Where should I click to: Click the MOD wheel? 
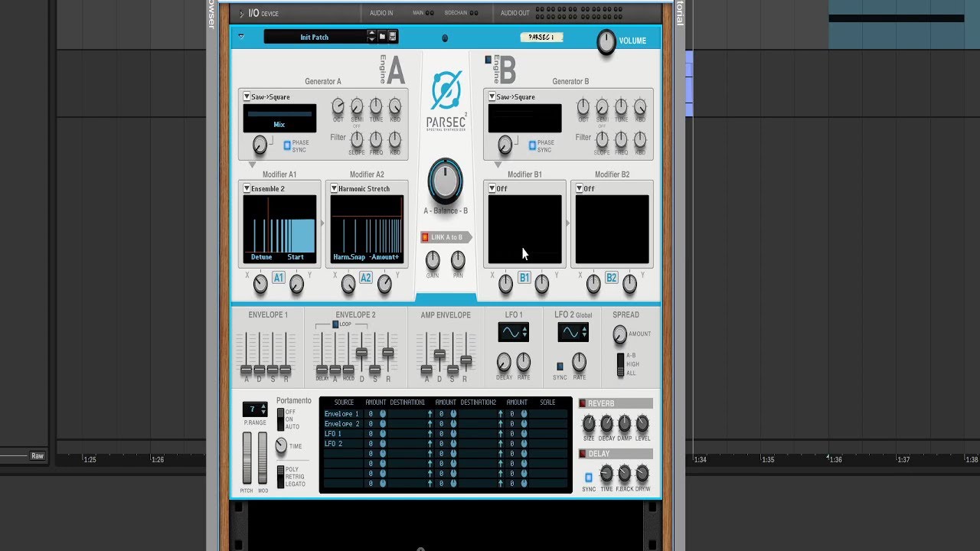(263, 458)
